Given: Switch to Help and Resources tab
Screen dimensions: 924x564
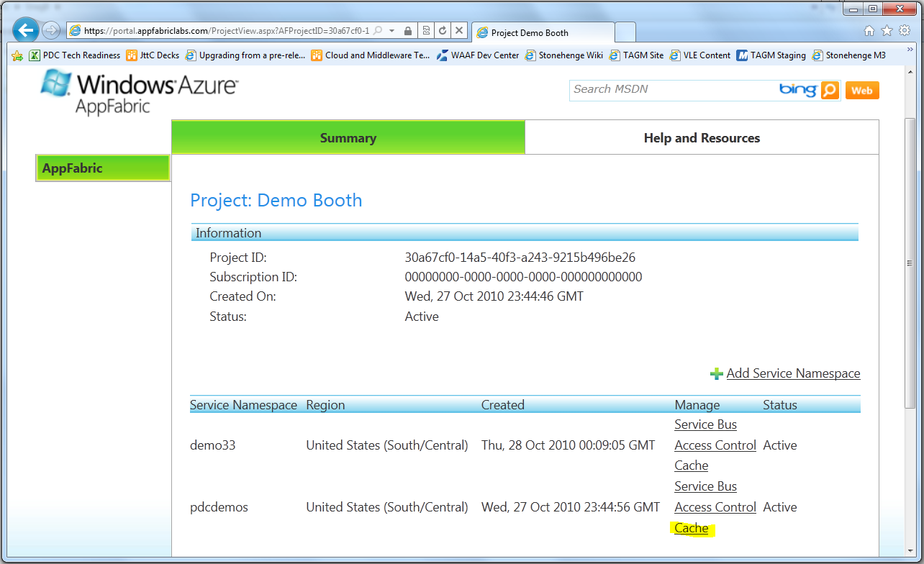Looking at the screenshot, I should (702, 137).
